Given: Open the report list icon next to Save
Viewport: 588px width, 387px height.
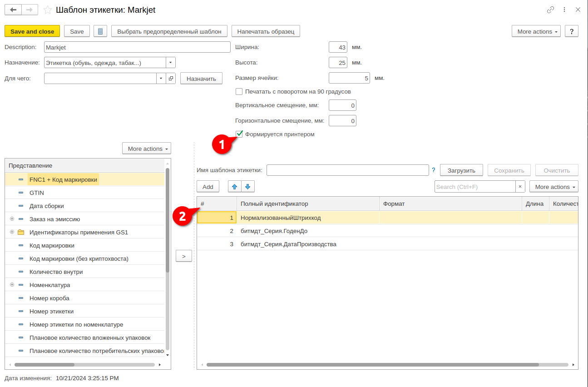Looking at the screenshot, I should click(x=100, y=31).
